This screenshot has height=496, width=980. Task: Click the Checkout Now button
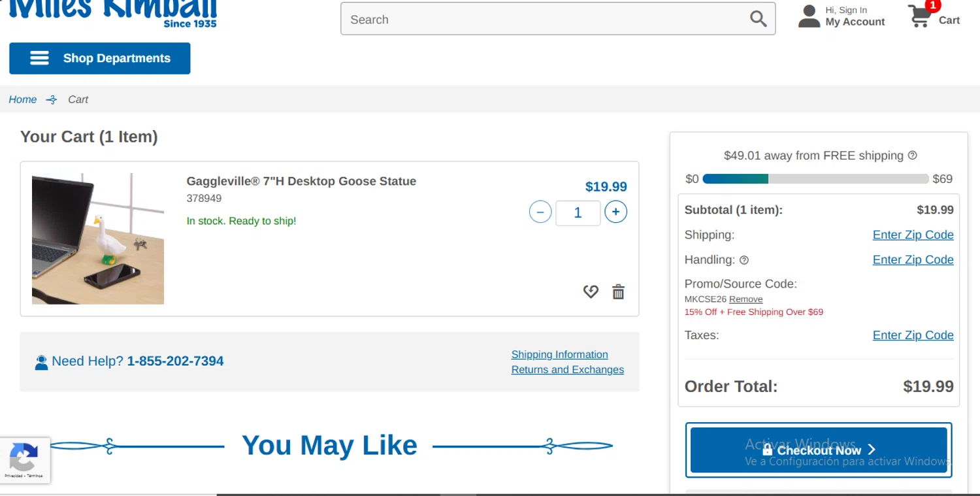818,450
